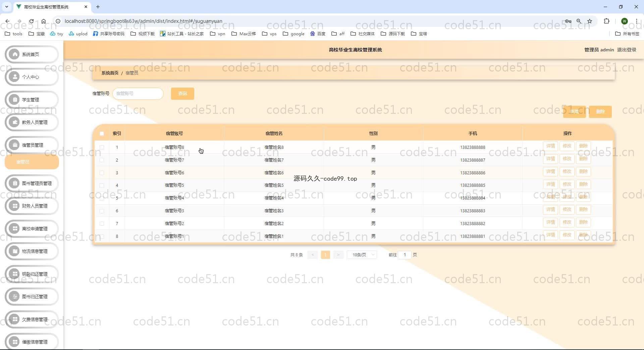644x350 pixels.
Task: Click the 查询 search button
Action: tap(182, 94)
